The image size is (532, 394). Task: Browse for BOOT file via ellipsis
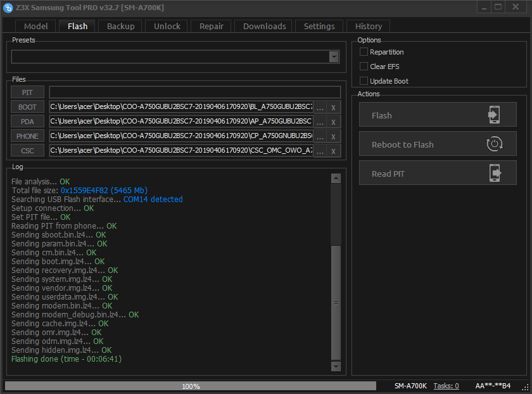click(x=320, y=107)
